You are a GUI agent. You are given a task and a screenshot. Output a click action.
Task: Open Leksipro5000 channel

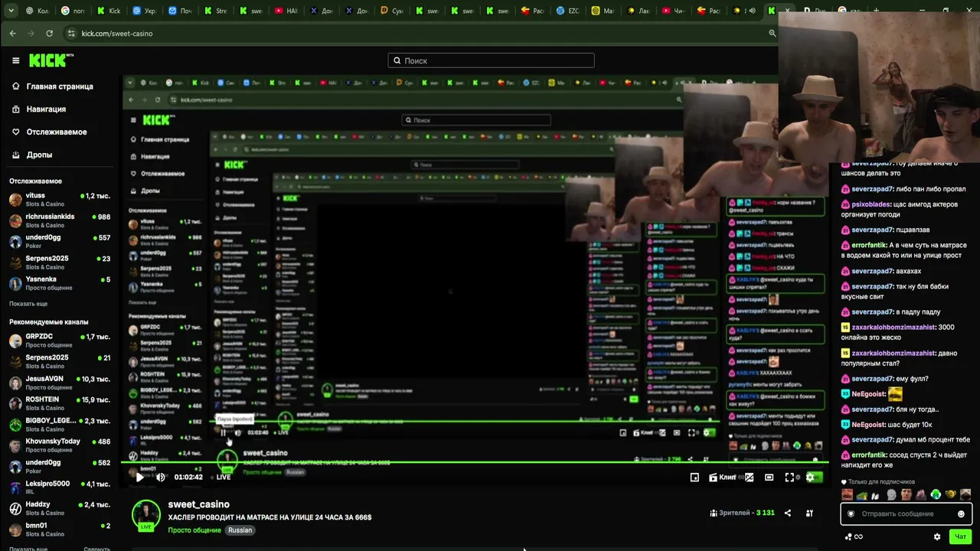(60, 487)
